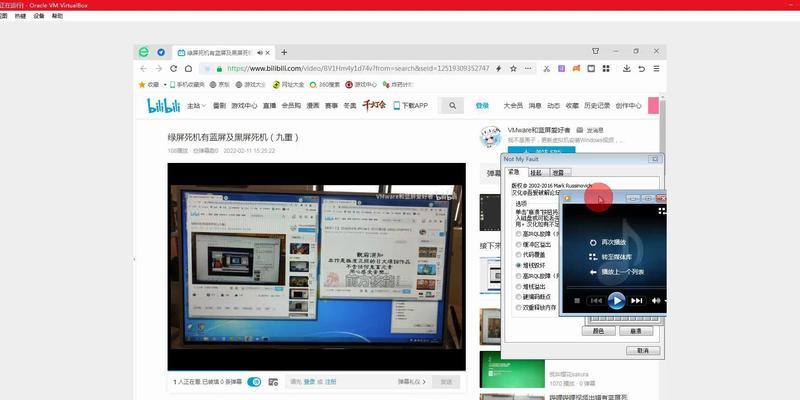Select the 缓冲区溢出 radio option
The width and height of the screenshot is (800, 400).
pyautogui.click(x=518, y=245)
